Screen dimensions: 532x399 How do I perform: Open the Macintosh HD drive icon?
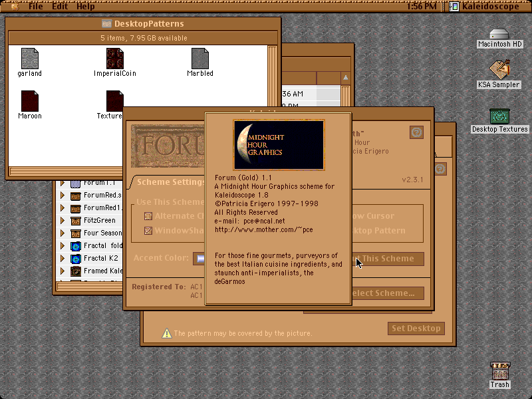(x=499, y=34)
